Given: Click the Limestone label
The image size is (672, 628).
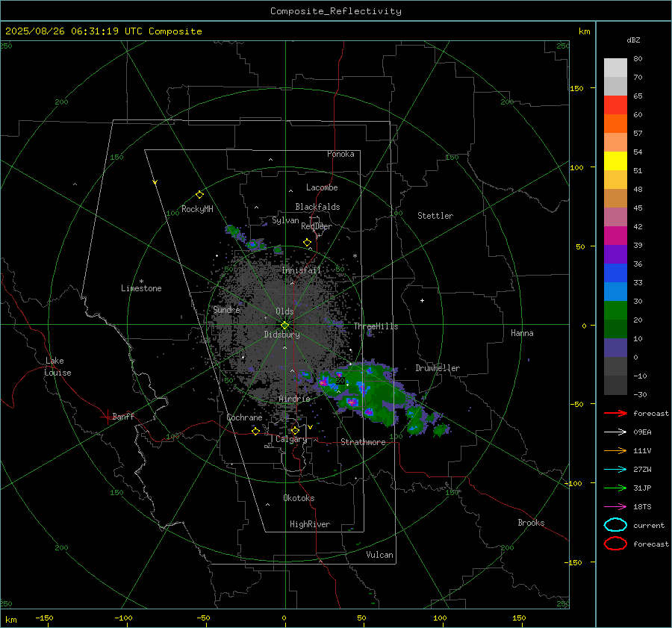Looking at the screenshot, I should tap(141, 288).
